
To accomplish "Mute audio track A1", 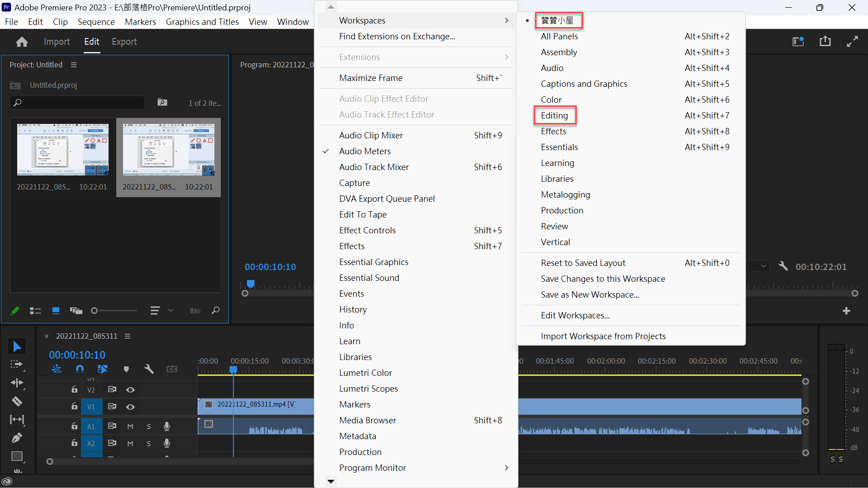I will point(130,426).
